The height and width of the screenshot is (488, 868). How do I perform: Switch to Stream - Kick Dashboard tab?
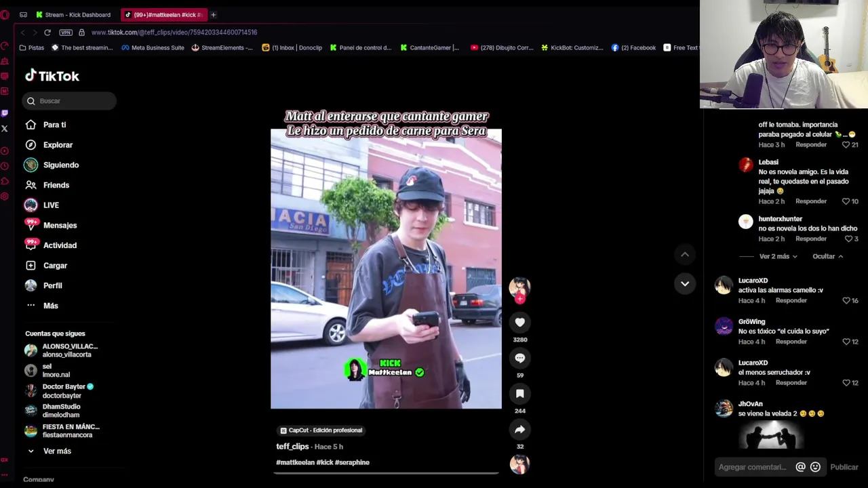click(x=73, y=14)
